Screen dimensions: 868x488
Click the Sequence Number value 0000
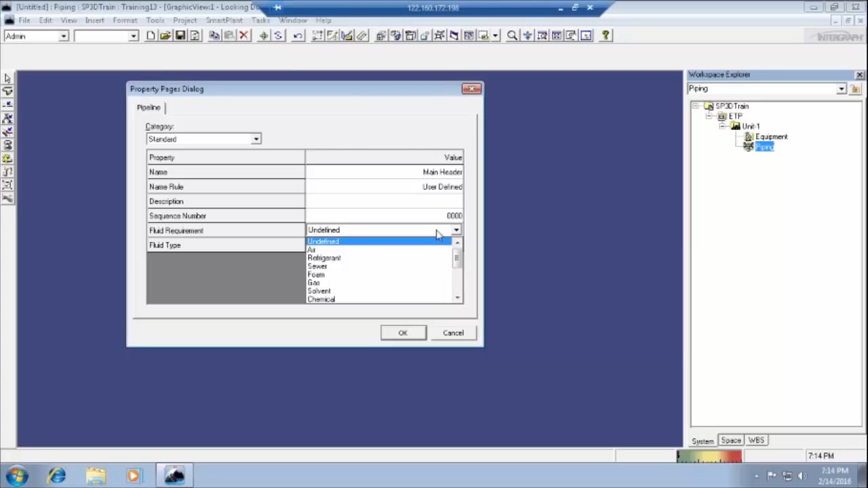coord(384,216)
